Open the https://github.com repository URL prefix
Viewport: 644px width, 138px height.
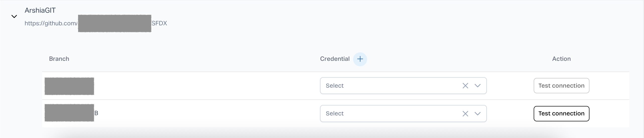51,23
